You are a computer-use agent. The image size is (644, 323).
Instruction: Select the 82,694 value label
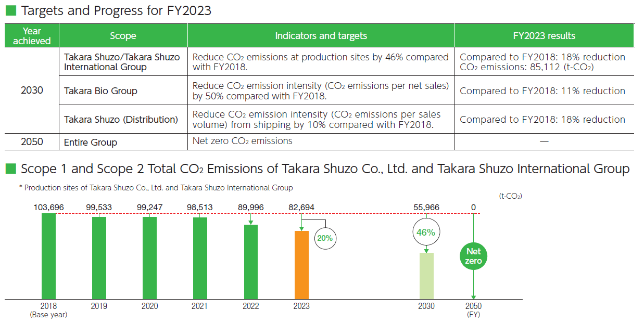(301, 207)
